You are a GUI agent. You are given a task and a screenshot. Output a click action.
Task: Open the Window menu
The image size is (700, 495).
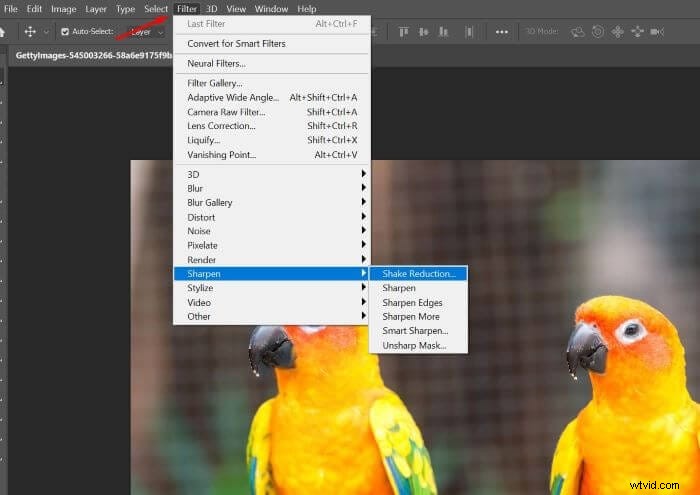tap(271, 8)
